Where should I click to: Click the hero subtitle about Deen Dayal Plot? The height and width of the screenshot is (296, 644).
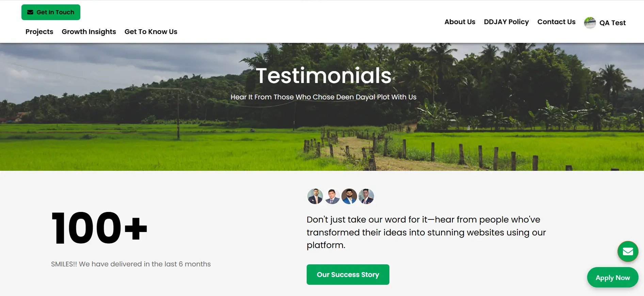click(323, 97)
